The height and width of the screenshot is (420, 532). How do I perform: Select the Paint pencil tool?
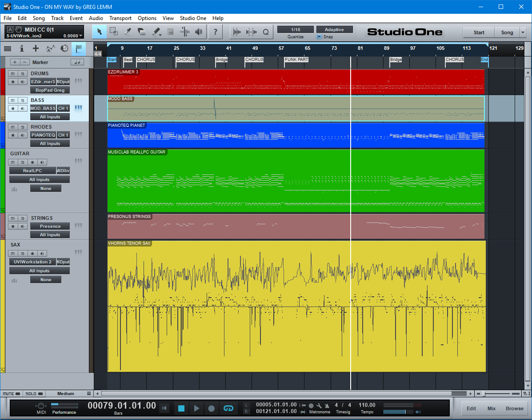click(156, 32)
